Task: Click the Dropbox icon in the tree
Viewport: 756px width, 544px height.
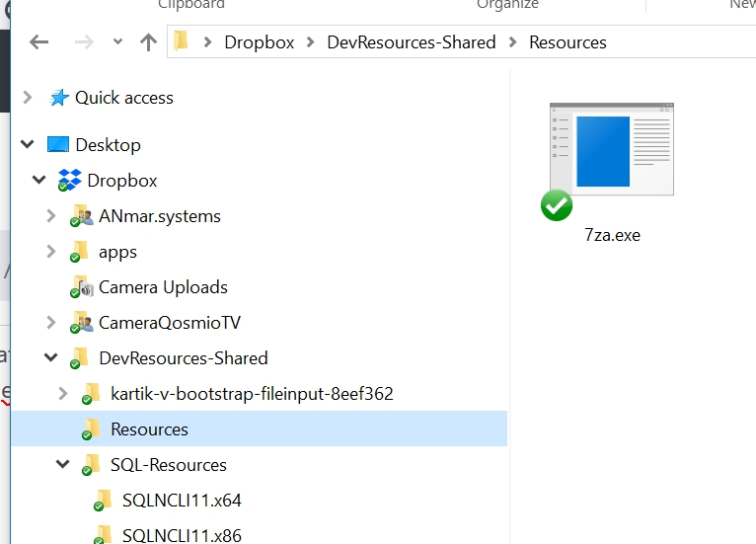Action: [70, 181]
